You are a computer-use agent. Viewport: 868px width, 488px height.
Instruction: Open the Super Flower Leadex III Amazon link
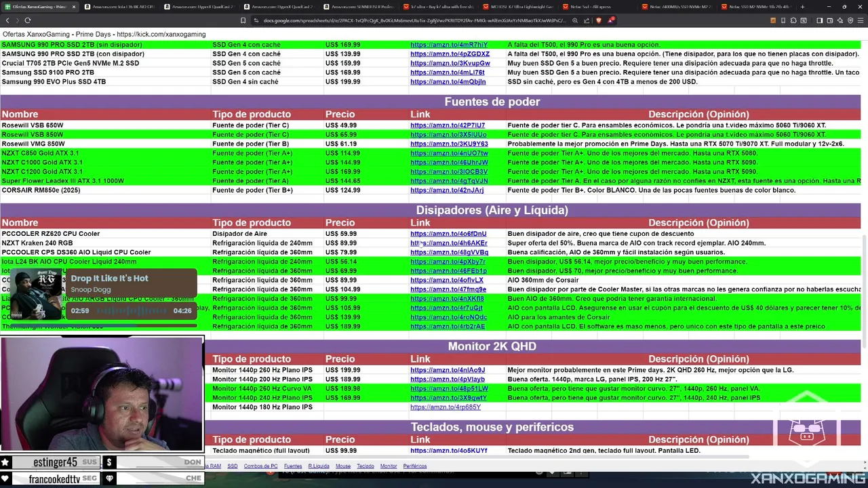[449, 181]
